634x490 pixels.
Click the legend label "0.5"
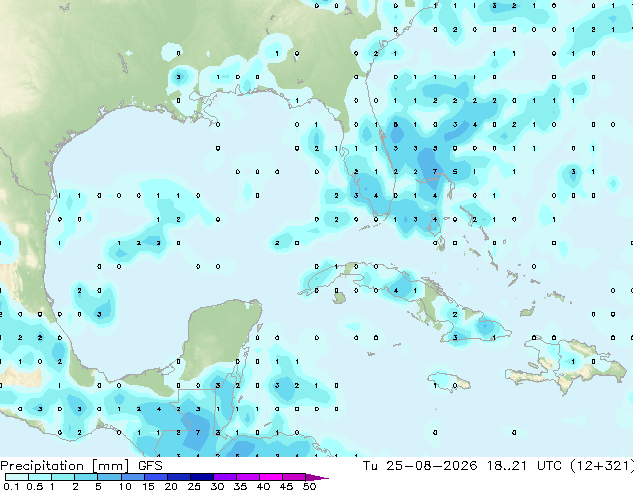35,486
